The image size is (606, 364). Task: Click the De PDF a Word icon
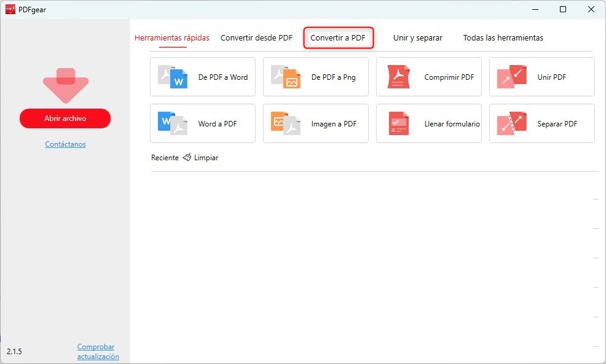173,77
